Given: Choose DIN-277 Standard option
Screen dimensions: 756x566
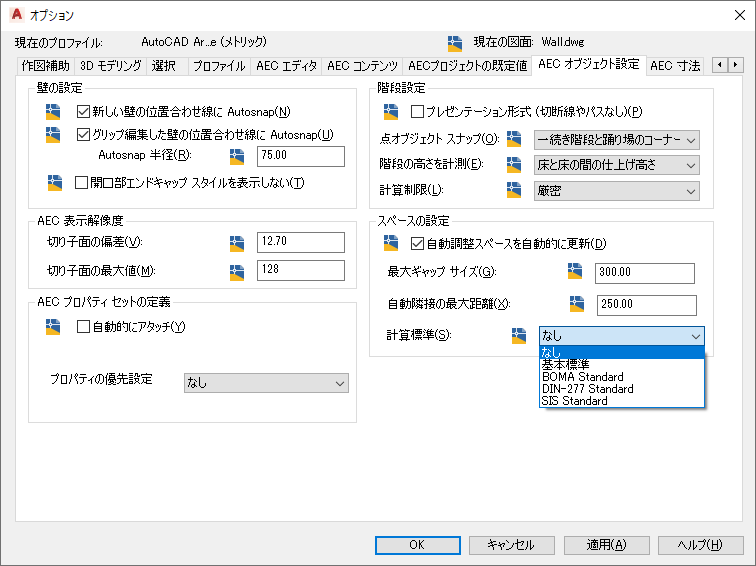Looking at the screenshot, I should tap(621, 389).
